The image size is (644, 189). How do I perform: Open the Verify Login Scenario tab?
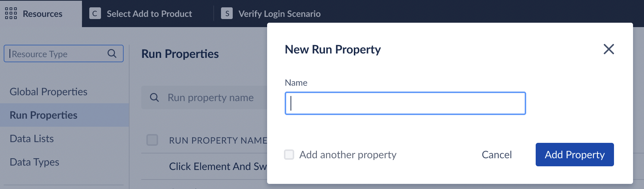tap(279, 14)
